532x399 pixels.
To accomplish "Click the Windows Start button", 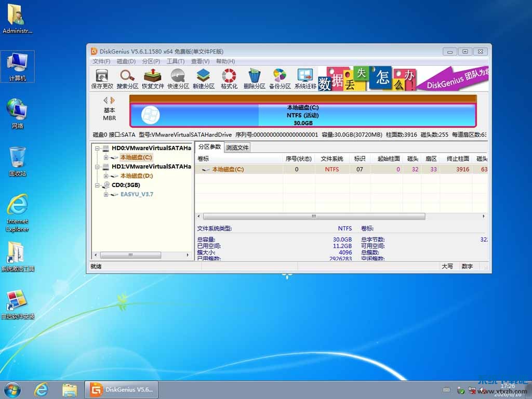I will [12, 390].
